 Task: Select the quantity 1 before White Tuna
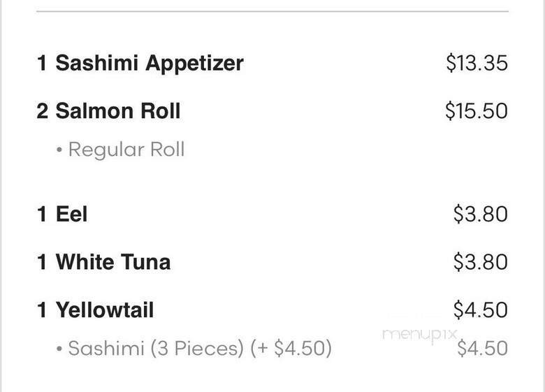click(42, 262)
